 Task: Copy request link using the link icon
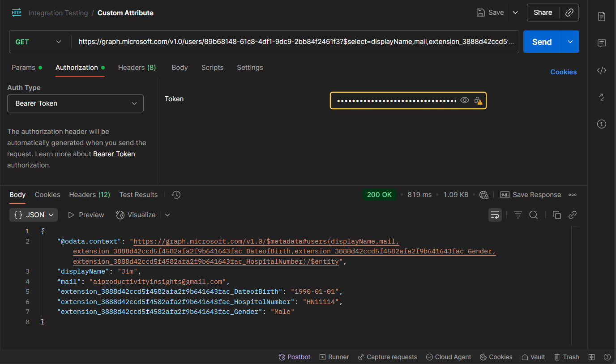[569, 13]
